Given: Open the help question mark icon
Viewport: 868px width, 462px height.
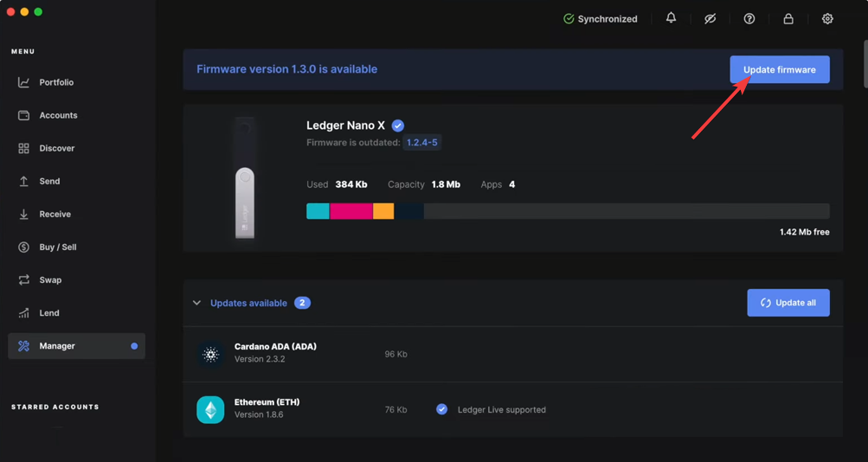Looking at the screenshot, I should click(x=749, y=18).
